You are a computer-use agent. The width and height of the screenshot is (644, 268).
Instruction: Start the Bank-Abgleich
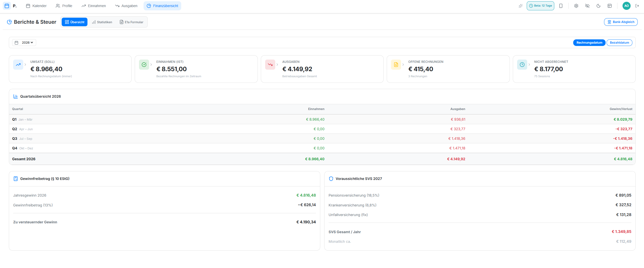coord(621,22)
